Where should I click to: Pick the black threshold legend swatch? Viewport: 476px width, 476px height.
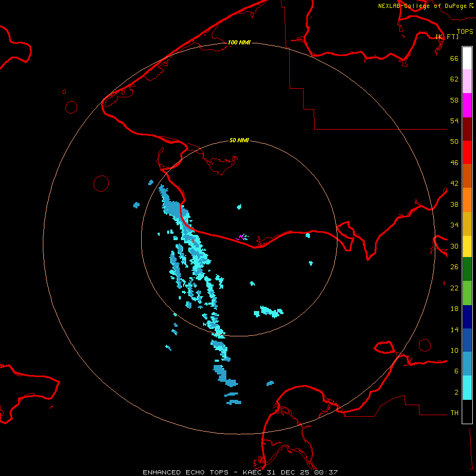467,411
